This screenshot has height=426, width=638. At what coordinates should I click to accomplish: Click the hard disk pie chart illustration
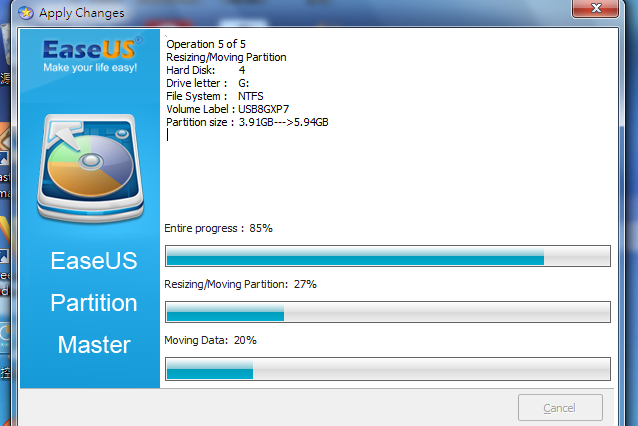click(90, 168)
